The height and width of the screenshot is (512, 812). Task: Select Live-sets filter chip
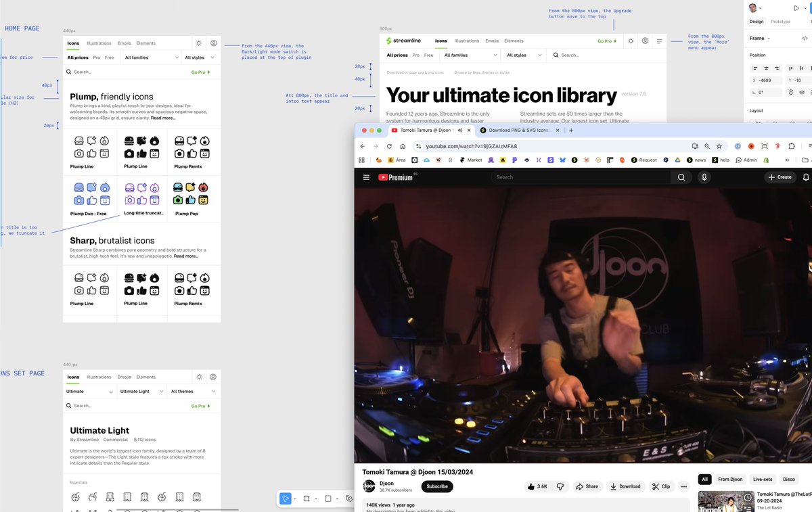coord(763,479)
